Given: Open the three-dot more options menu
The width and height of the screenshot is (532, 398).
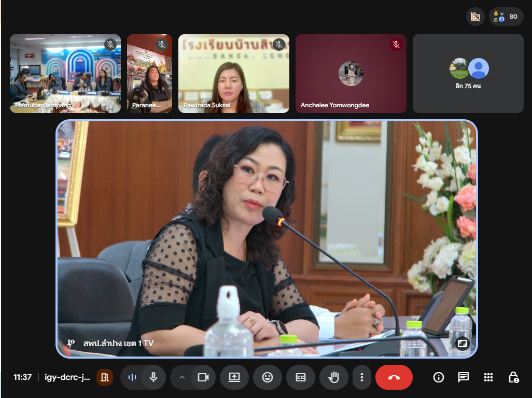Looking at the screenshot, I should 362,377.
